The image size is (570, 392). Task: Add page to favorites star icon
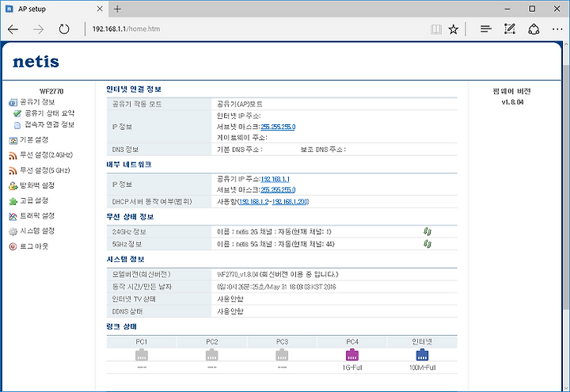pos(454,29)
